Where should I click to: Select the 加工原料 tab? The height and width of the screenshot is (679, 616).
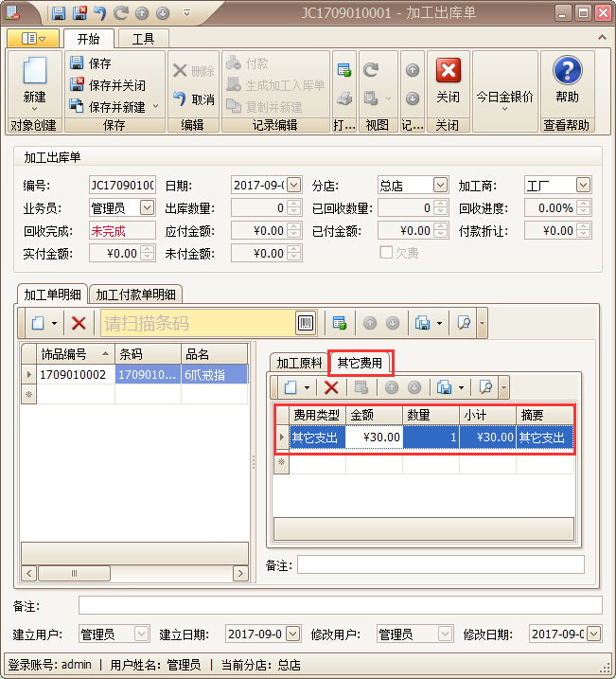coord(298,363)
